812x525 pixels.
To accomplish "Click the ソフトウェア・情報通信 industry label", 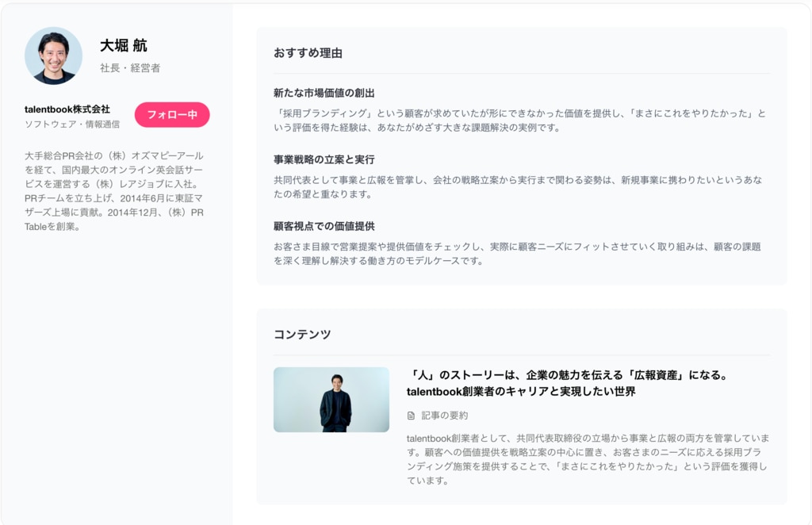I will coord(72,125).
